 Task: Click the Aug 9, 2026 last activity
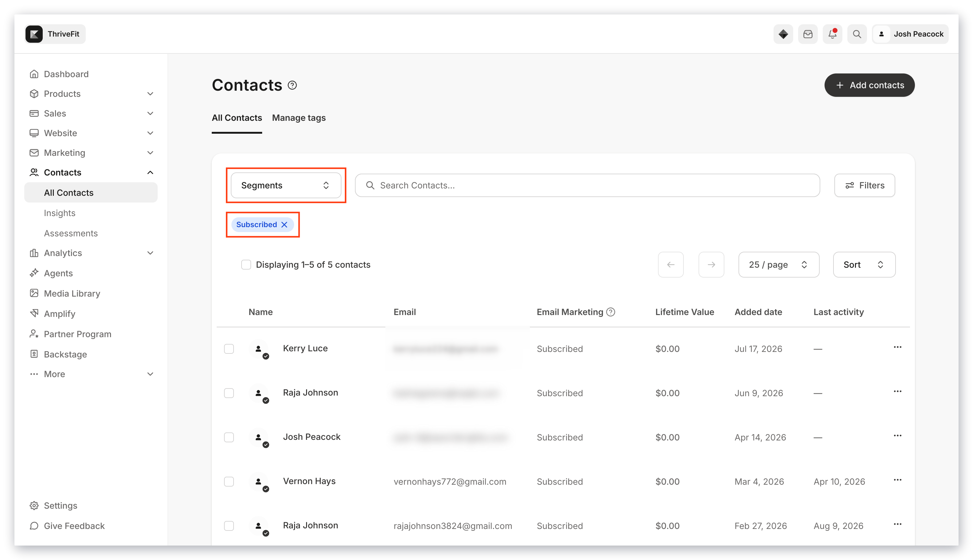click(x=838, y=526)
